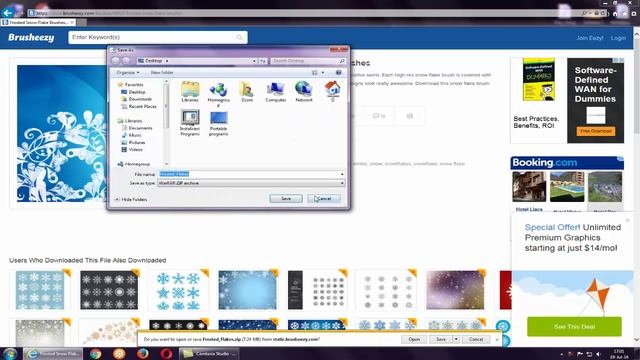Select the Libraries icon in Save As file list
Image resolution: width=640 pixels, height=360 pixels.
[190, 92]
